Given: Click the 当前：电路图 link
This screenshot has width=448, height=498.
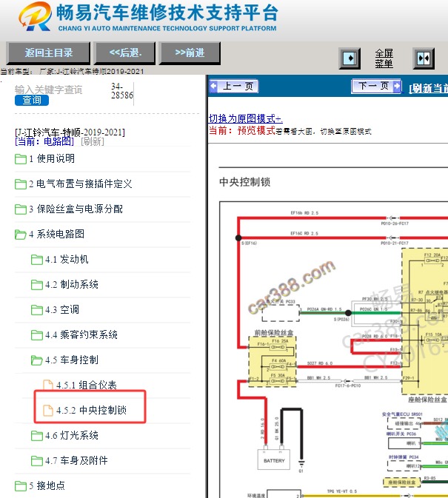Looking at the screenshot, I should [x=44, y=141].
